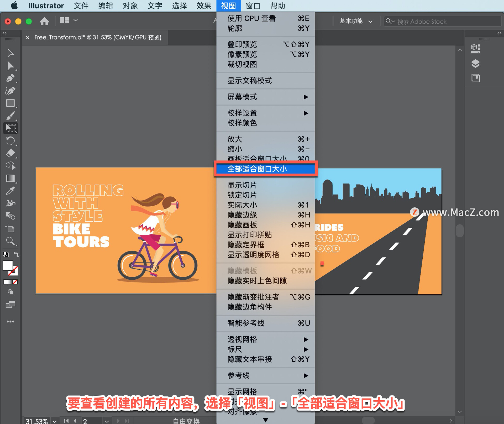Toggle 显示透明度网格 option

(265, 255)
